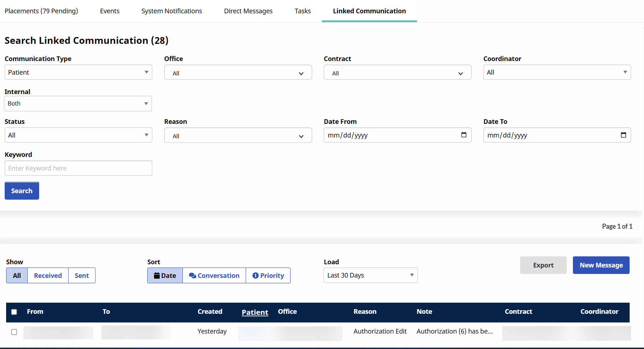Open the Date To calendar picker icon
644x349 pixels.
(x=623, y=135)
